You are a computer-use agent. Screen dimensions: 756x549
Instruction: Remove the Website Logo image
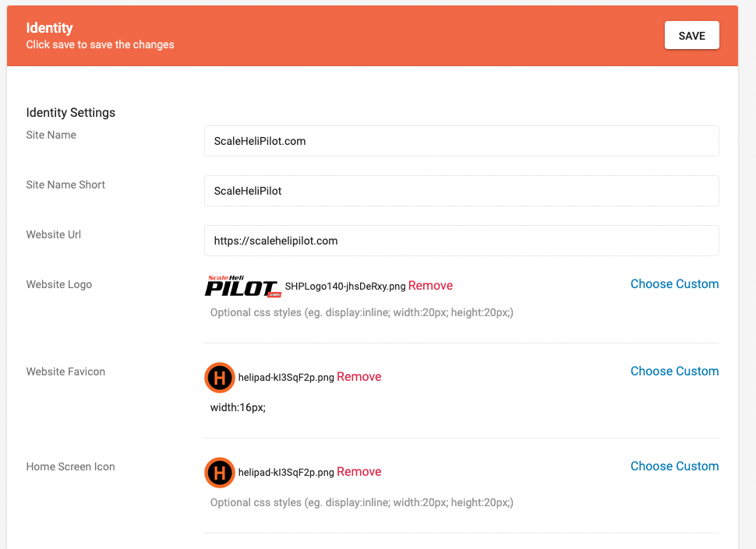(430, 286)
